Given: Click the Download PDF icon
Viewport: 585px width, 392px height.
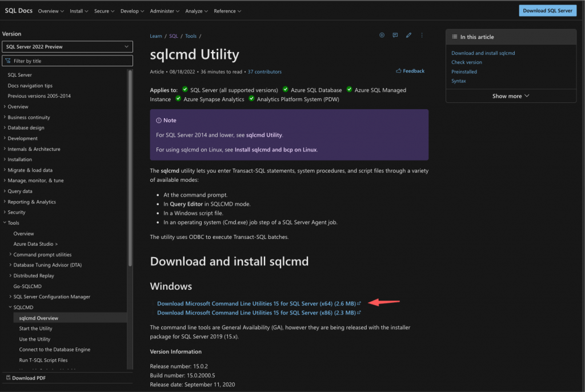Looking at the screenshot, I should coord(8,378).
